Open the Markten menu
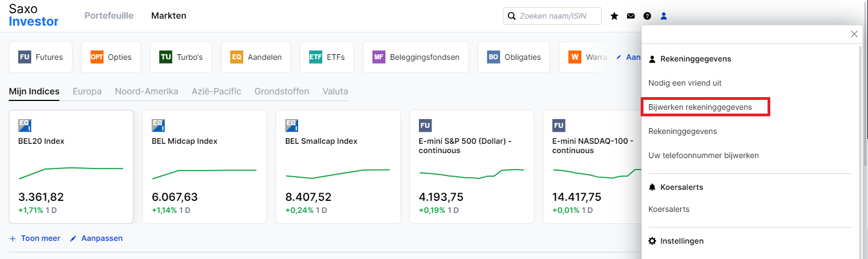 (169, 16)
